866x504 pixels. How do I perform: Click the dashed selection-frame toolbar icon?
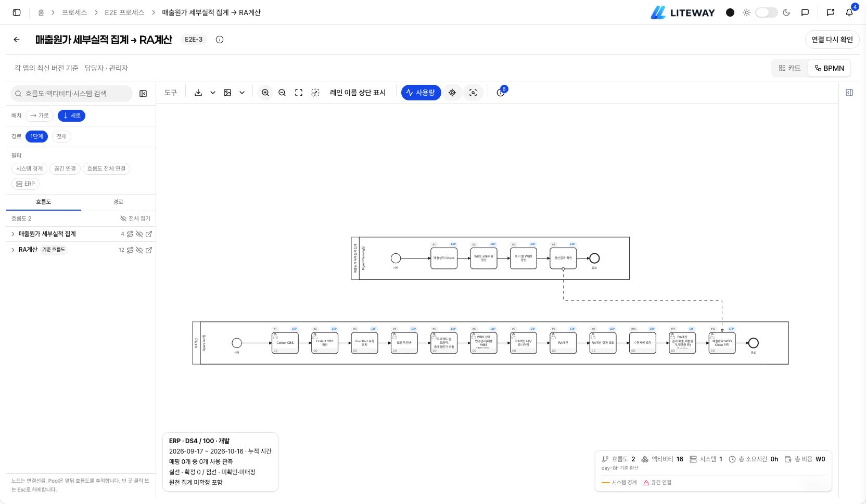[315, 93]
